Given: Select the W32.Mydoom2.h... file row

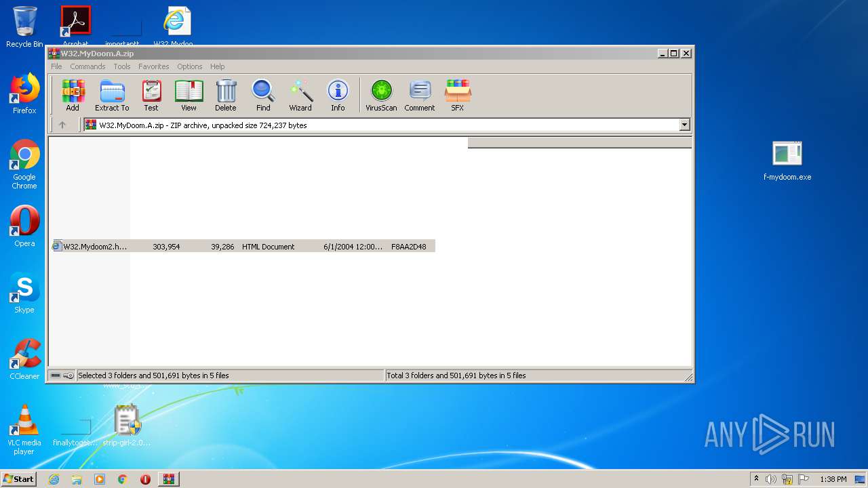Looking at the screenshot, I should [243, 247].
